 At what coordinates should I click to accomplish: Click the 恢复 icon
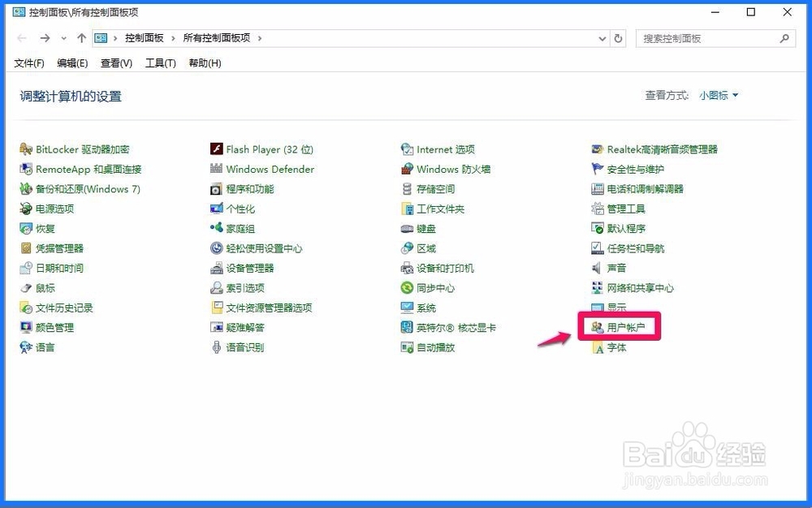pyautogui.click(x=26, y=228)
